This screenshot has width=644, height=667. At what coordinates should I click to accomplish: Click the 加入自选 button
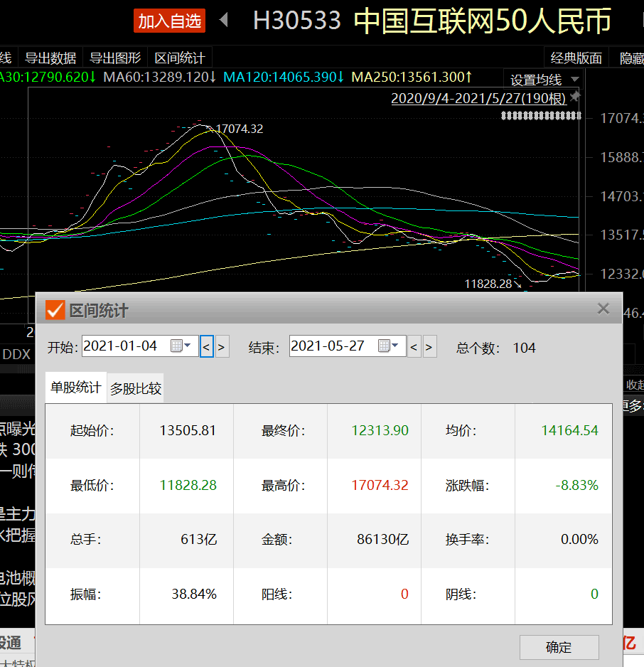click(169, 21)
